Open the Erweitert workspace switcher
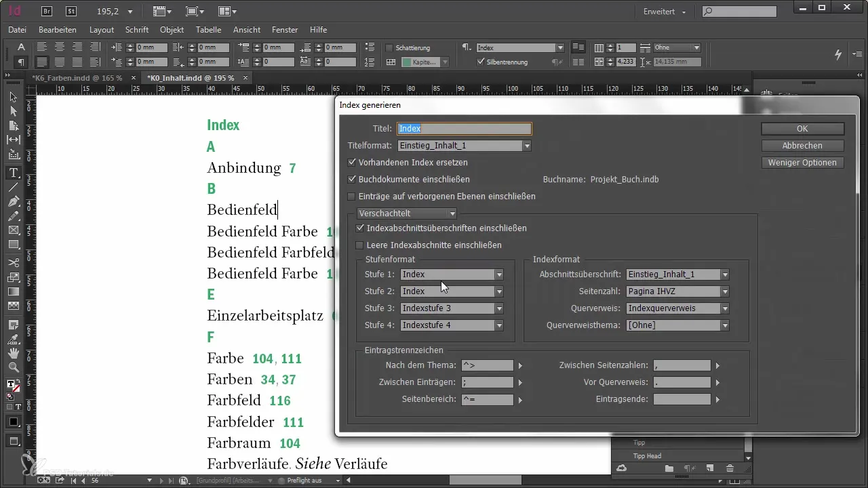The image size is (868, 488). [664, 12]
